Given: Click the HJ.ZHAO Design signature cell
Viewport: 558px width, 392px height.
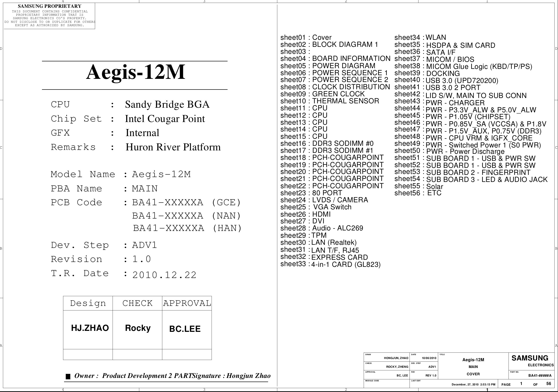Looking at the screenshot, I should coord(90,328).
